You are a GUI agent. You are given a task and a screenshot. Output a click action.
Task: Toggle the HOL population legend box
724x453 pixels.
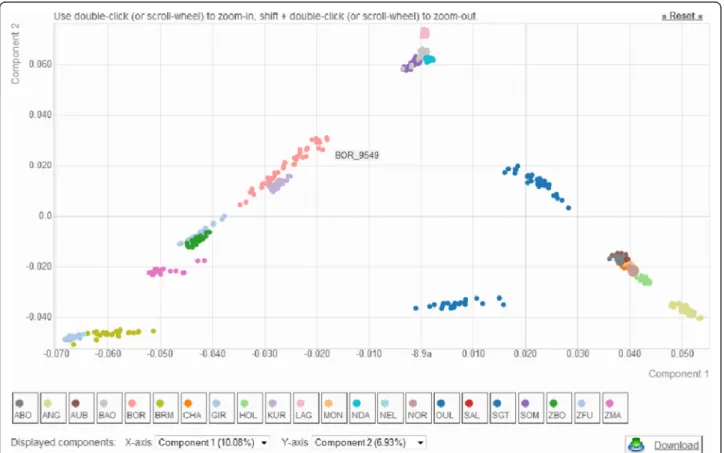[250, 408]
